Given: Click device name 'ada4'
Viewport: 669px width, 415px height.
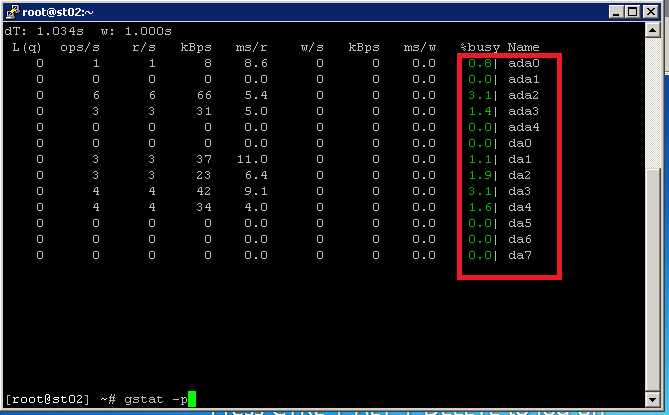Looking at the screenshot, I should coord(524,127).
